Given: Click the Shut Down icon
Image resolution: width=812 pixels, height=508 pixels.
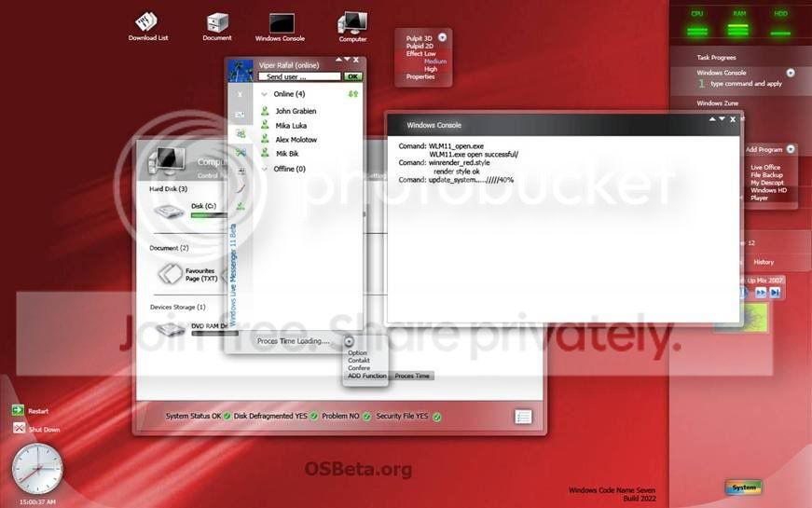Looking at the screenshot, I should coord(20,428).
